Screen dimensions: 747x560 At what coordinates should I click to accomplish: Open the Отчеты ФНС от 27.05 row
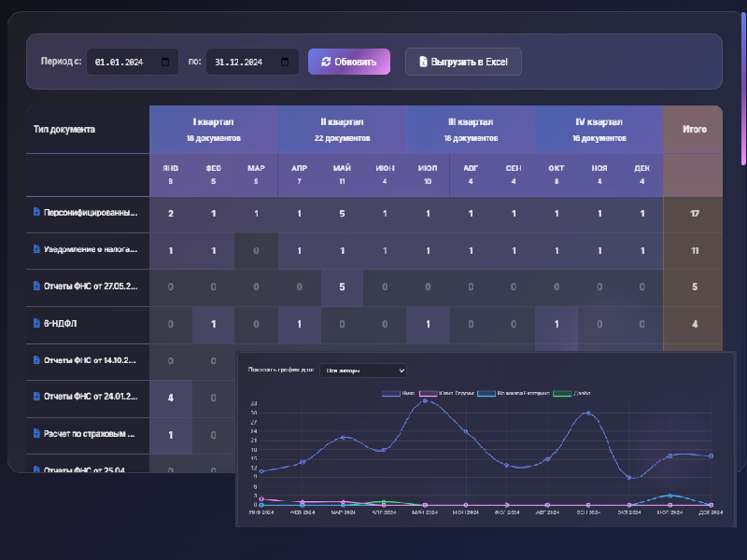(x=90, y=287)
